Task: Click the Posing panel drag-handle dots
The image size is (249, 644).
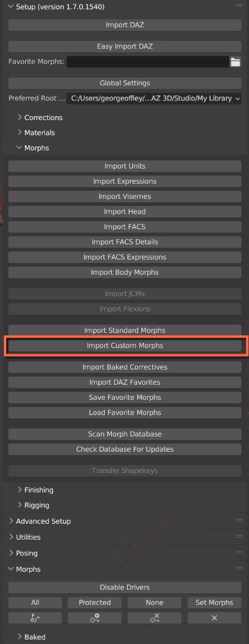Action: coord(239,552)
